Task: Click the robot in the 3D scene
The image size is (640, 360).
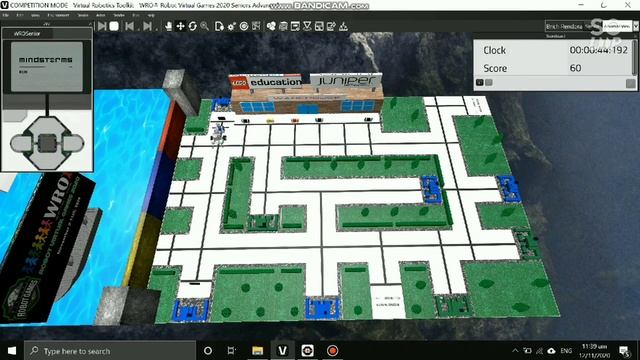Action: pos(218,133)
